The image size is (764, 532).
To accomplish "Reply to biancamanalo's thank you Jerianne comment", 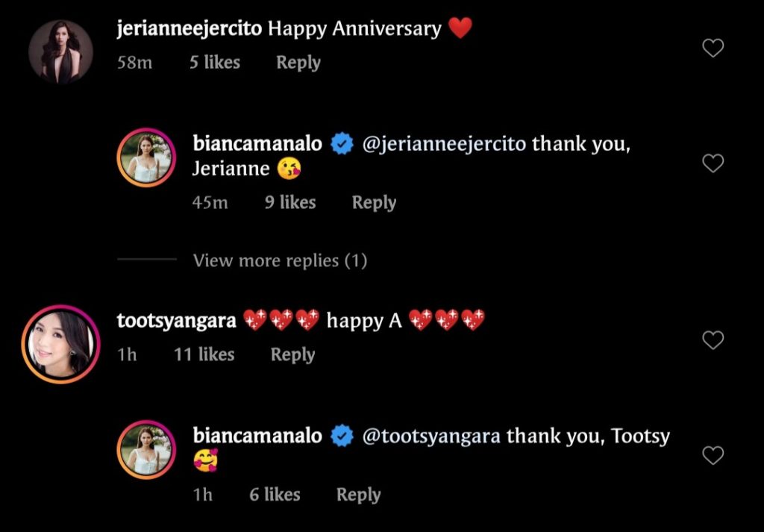I will tap(374, 202).
